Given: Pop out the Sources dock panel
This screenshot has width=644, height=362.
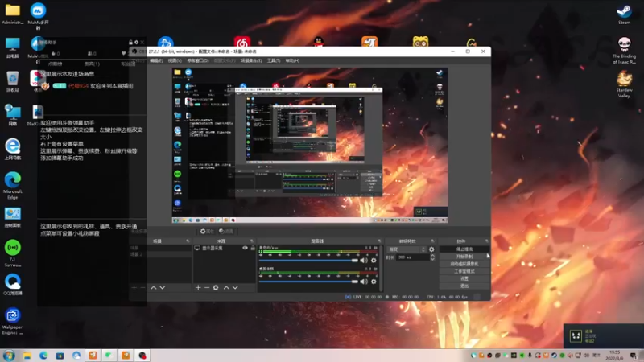Looking at the screenshot, I should pos(252,241).
